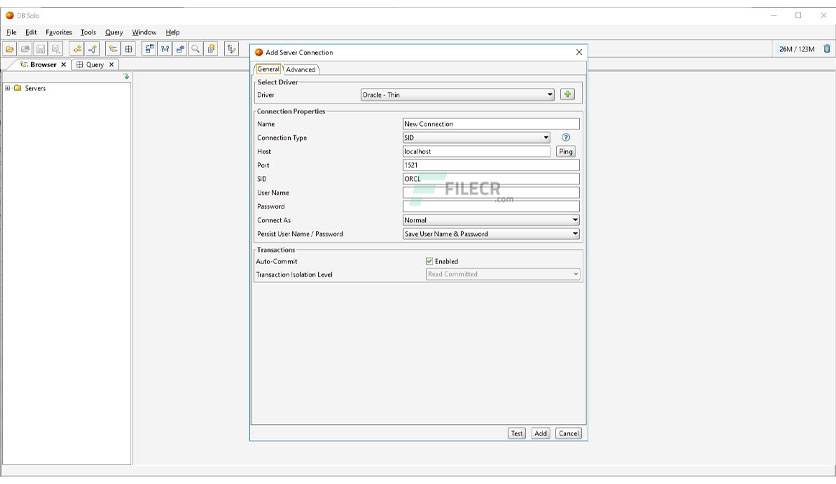
Task: Click the magnifying glass search toolbar icon
Action: (196, 49)
